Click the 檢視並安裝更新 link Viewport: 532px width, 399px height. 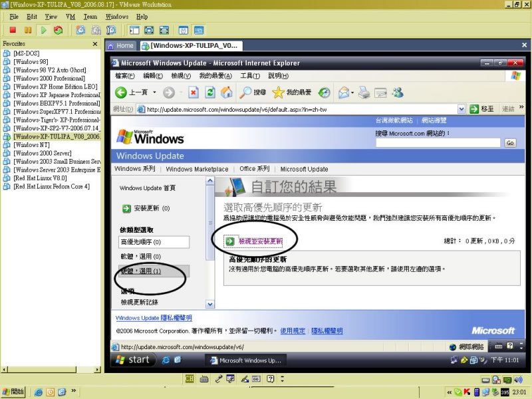pyautogui.click(x=261, y=241)
